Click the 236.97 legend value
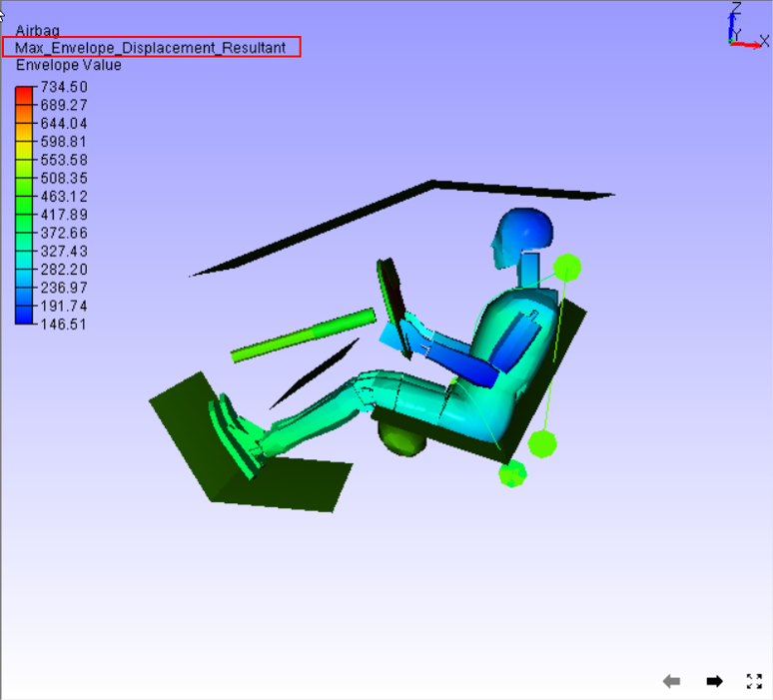773x700 pixels. [64, 288]
